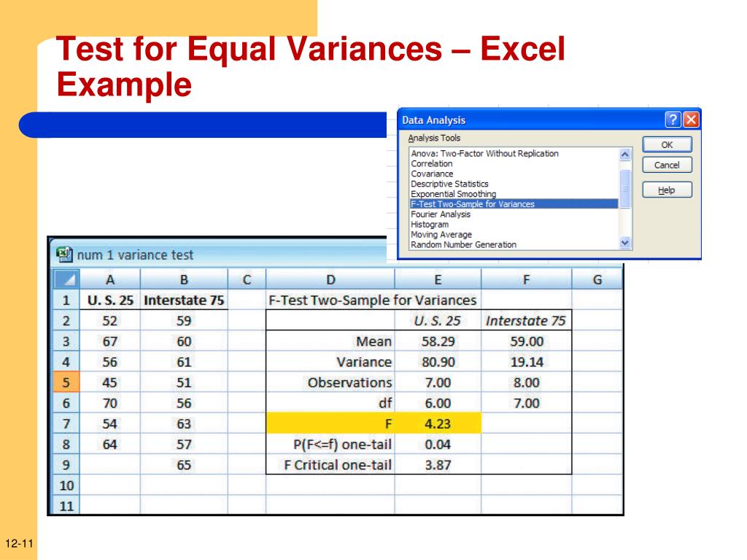
Task: Click the Data Analysis help question-mark icon
Action: click(673, 119)
